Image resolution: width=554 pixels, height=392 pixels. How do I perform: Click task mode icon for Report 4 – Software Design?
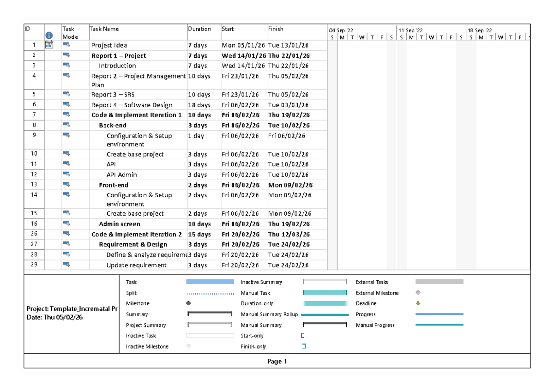point(66,104)
